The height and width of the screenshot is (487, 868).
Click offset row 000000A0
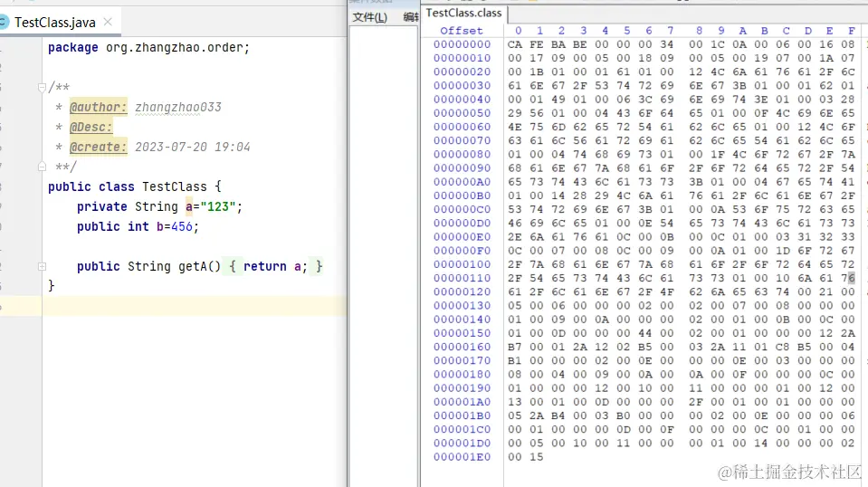(462, 182)
